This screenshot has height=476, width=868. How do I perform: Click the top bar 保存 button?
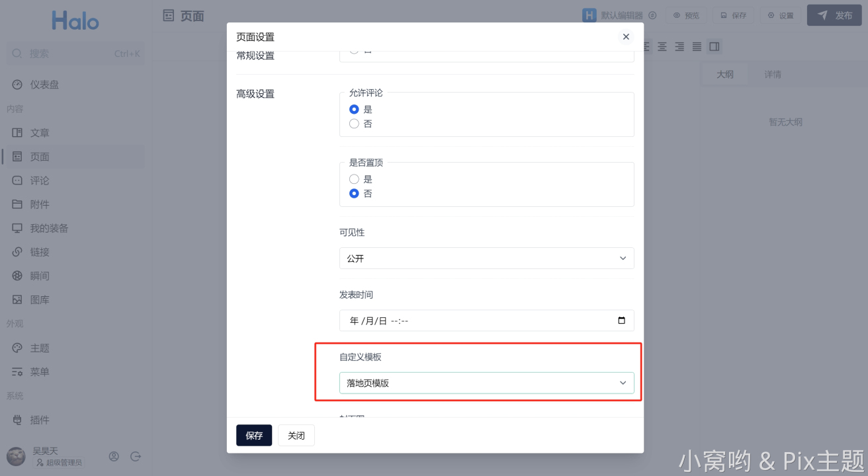click(733, 15)
